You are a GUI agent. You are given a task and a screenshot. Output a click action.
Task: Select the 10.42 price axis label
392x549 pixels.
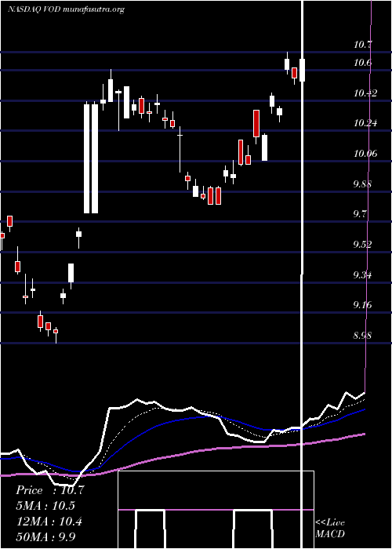click(x=365, y=93)
